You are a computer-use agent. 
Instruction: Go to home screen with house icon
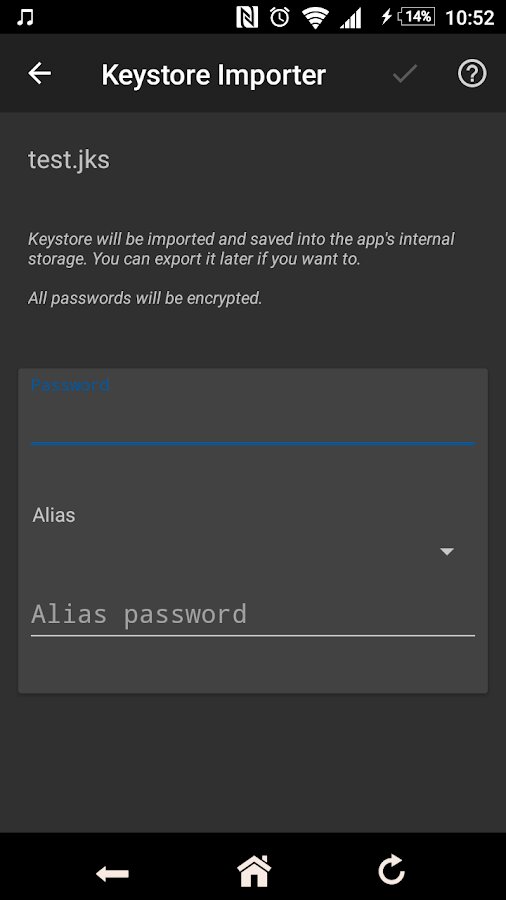tap(254, 870)
